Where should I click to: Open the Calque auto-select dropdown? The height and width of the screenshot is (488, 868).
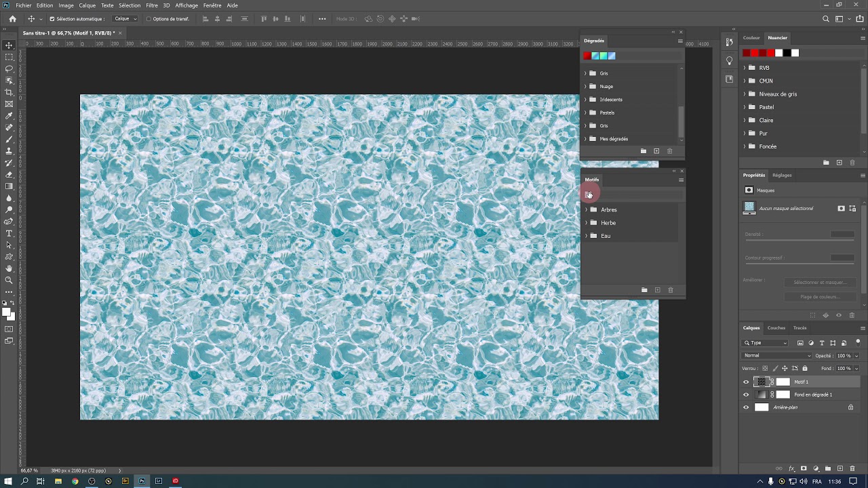pyautogui.click(x=125, y=19)
